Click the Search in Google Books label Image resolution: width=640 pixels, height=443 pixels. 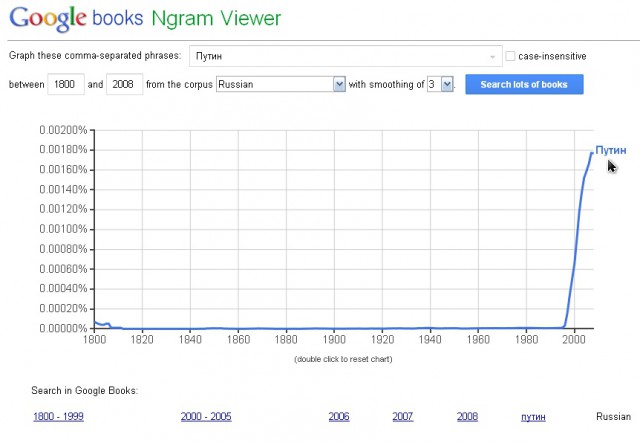coord(85,391)
